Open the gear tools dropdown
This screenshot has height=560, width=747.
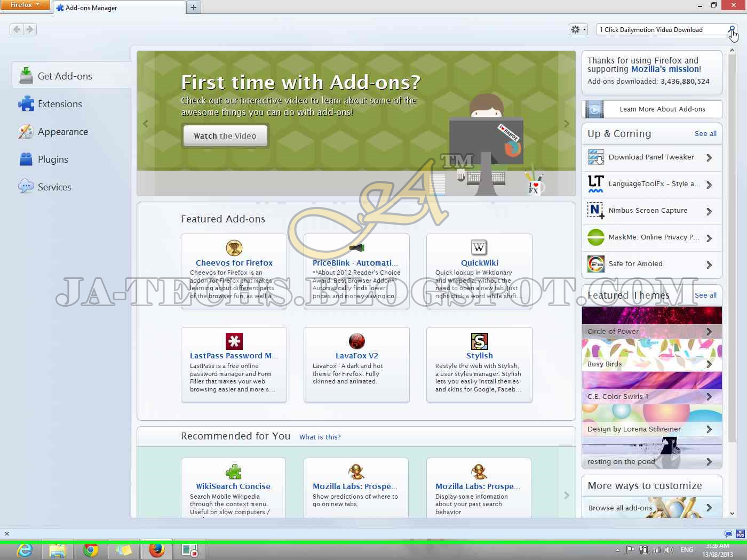tap(578, 29)
